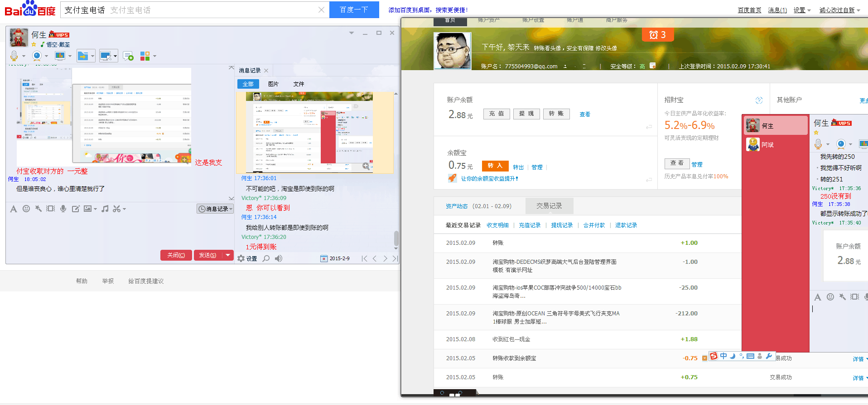Viewport: 868px width, 405px height.
Task: Click 举报 footer link
Action: (108, 281)
